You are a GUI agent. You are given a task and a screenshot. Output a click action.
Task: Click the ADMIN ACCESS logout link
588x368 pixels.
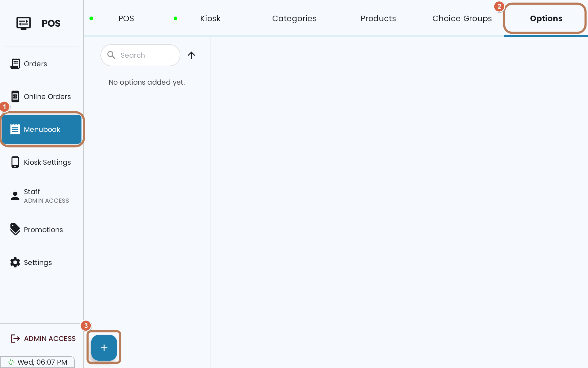coord(43,339)
